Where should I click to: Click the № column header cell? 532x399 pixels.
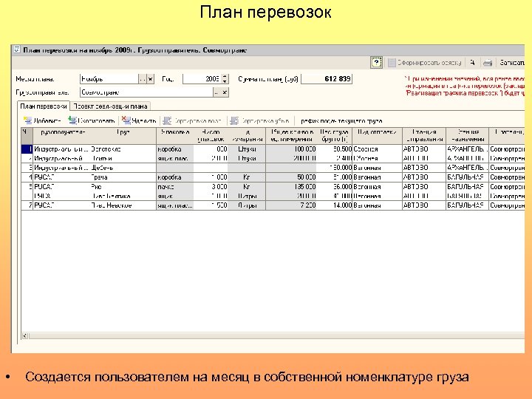pyautogui.click(x=27, y=135)
